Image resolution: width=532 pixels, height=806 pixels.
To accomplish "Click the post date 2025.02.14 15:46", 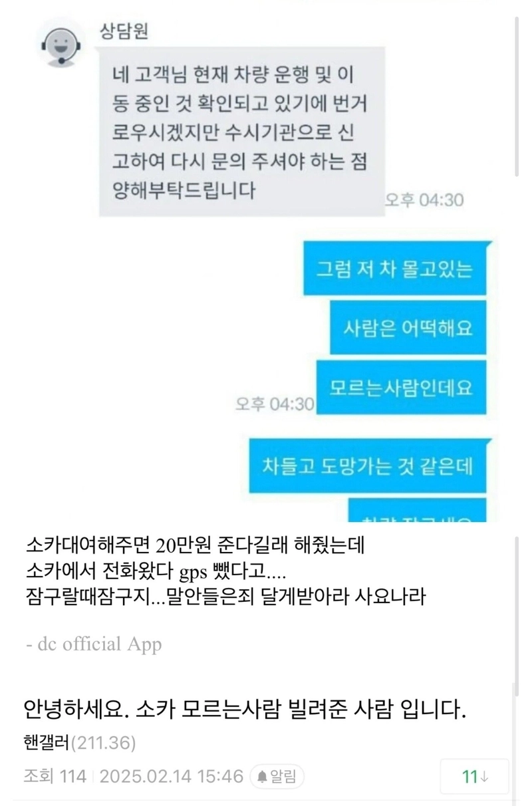I will (x=171, y=776).
